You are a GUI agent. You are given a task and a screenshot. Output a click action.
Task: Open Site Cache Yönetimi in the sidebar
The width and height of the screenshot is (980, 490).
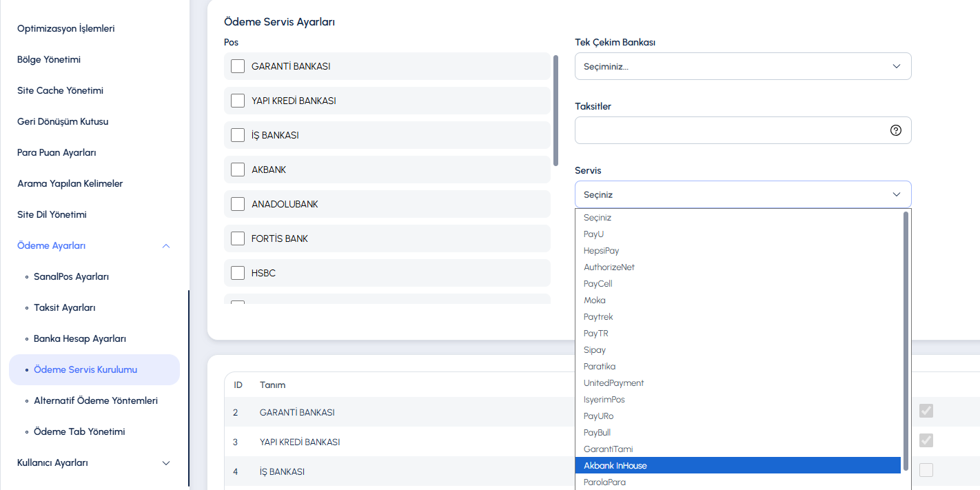tap(60, 90)
